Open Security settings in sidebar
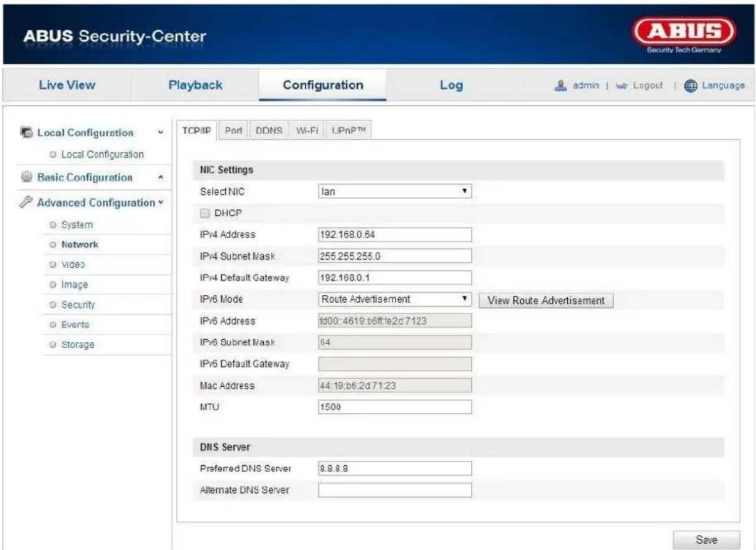This screenshot has width=756, height=550. 77,305
